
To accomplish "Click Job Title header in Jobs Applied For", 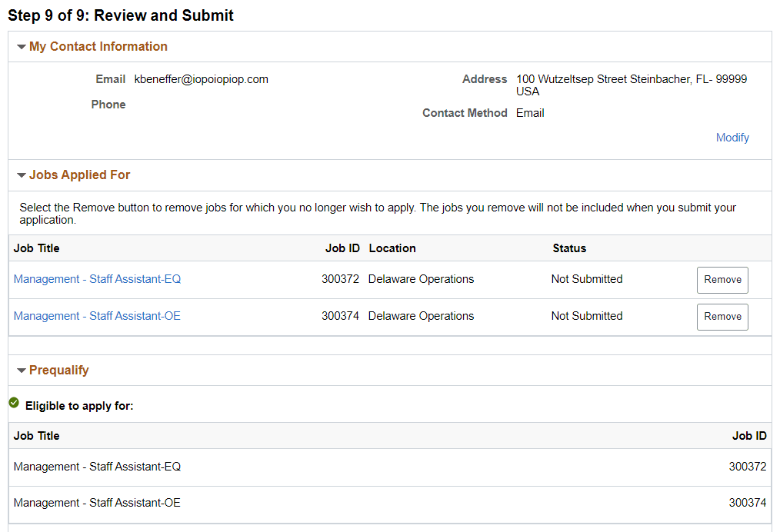I will click(36, 248).
